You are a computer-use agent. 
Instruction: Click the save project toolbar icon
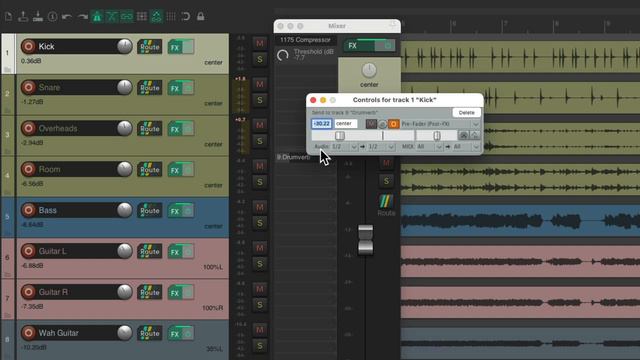38,17
